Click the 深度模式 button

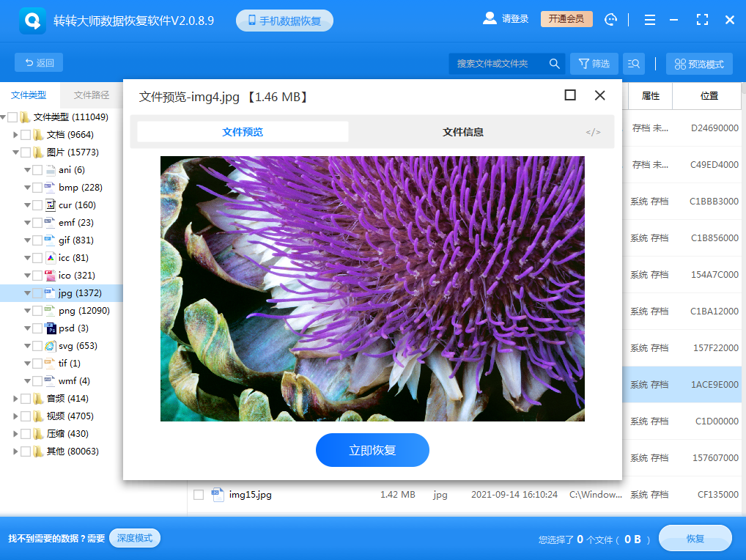(x=134, y=538)
